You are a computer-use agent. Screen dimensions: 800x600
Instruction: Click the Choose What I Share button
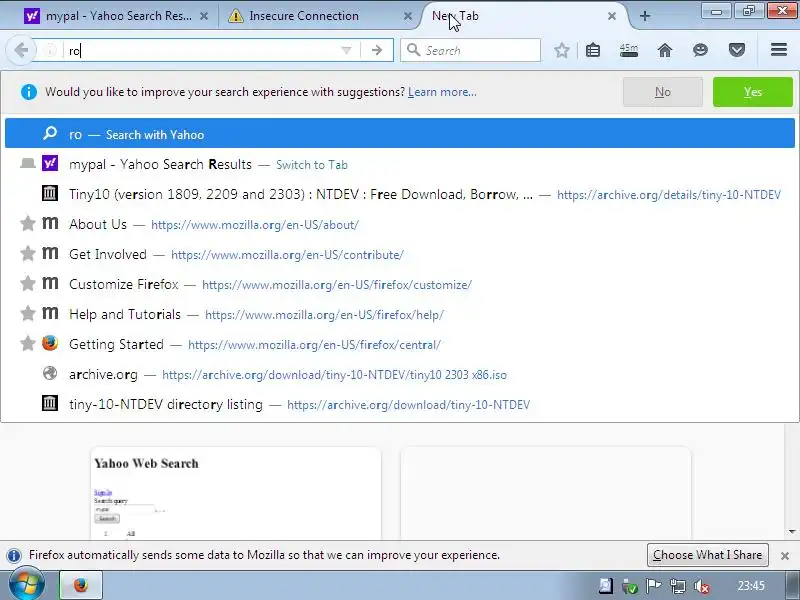708,555
